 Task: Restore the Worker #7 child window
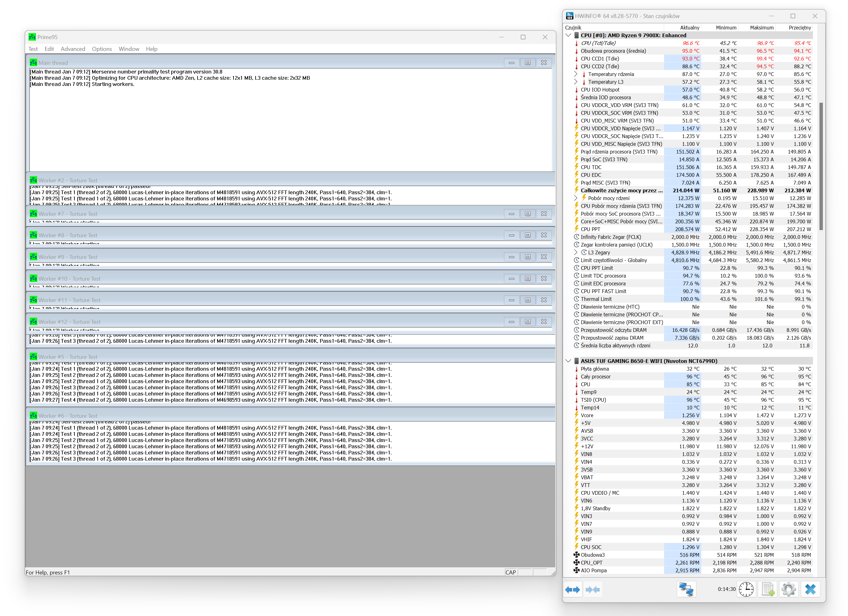coord(528,214)
